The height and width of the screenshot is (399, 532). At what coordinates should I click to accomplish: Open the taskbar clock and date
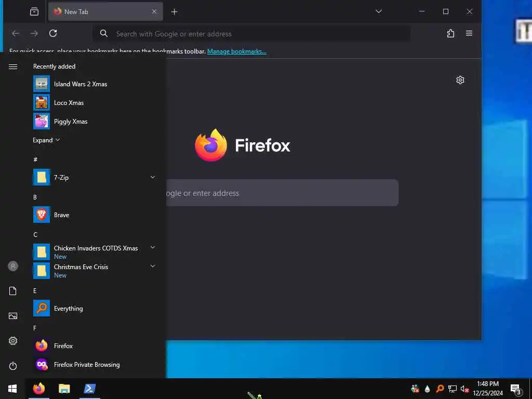tap(488, 389)
